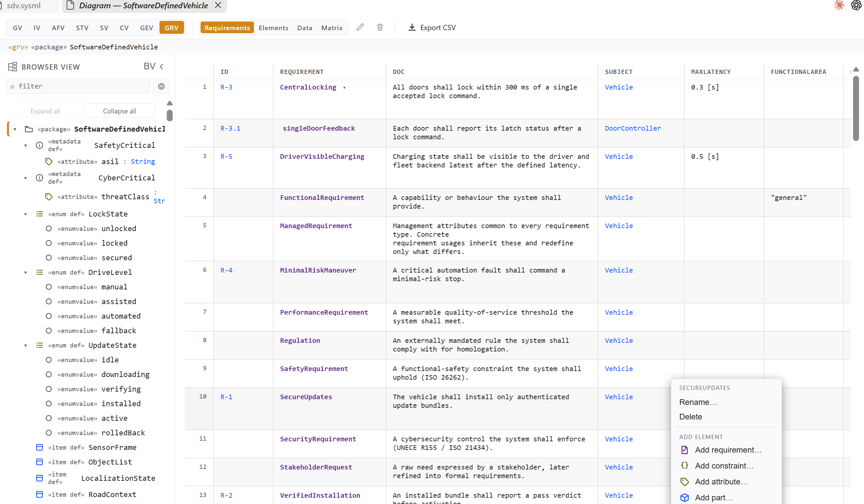This screenshot has height=504, width=864.
Task: Click the tag icon beside threatClass attribute
Action: point(49,197)
